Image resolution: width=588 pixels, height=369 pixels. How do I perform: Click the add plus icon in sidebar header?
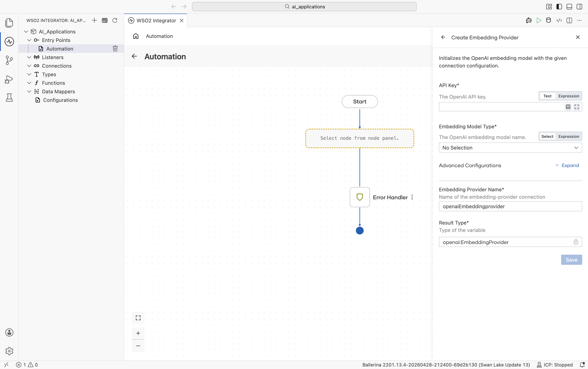(x=94, y=20)
